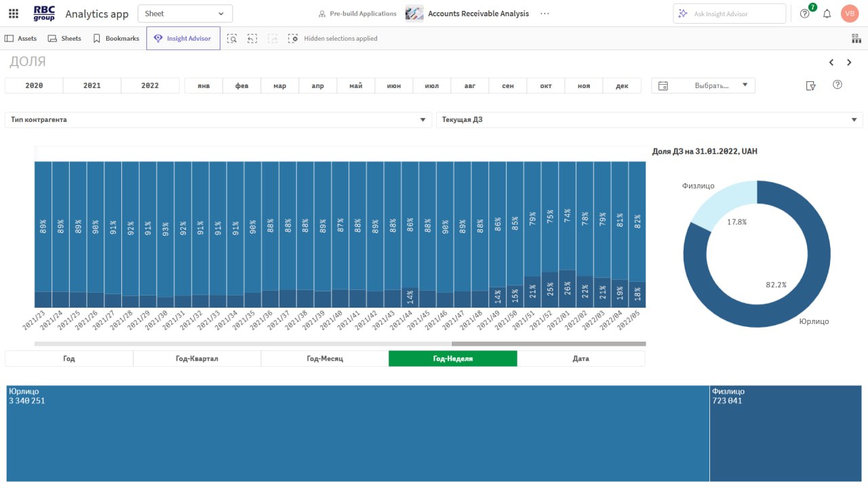Open the help question mark menu
This screenshot has height=488, width=868.
coord(805,14)
